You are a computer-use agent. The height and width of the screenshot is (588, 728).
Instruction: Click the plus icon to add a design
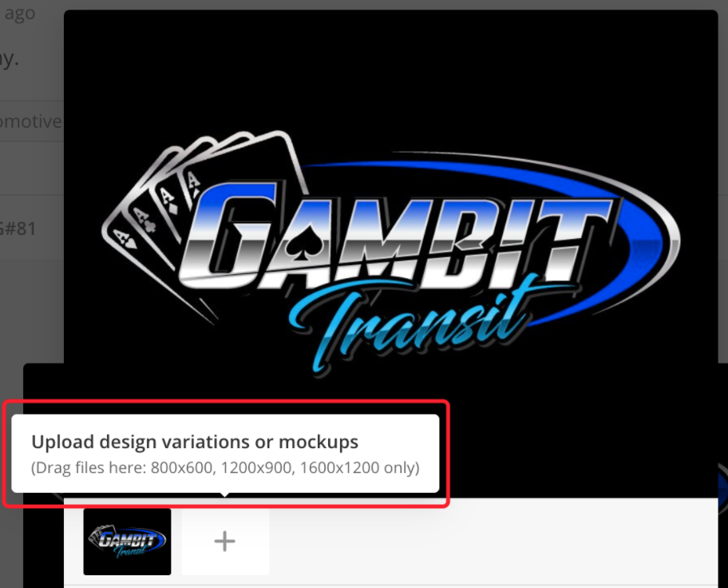tap(225, 542)
